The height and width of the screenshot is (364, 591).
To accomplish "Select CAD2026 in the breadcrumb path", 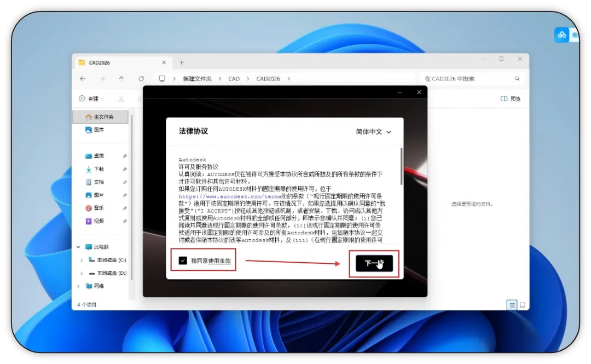I will [268, 78].
